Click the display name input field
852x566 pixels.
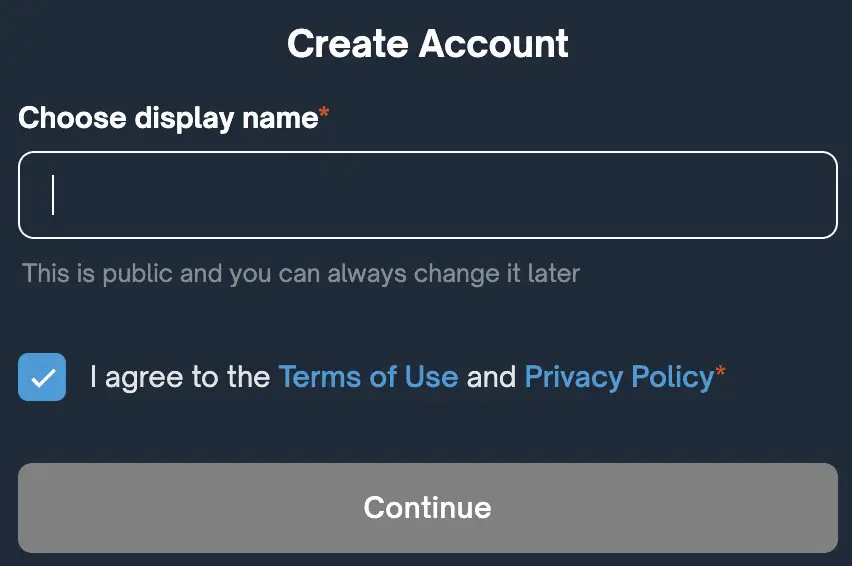coord(427,195)
